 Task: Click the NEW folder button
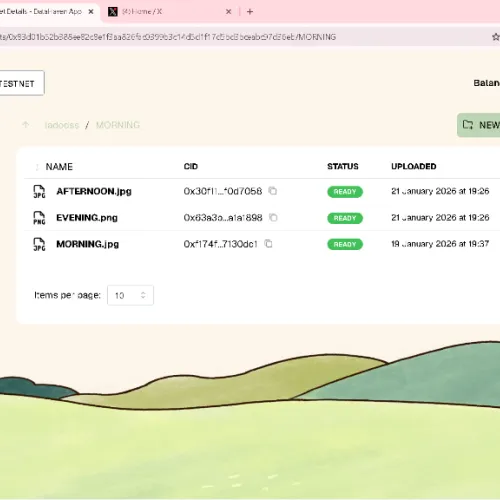[x=479, y=125]
